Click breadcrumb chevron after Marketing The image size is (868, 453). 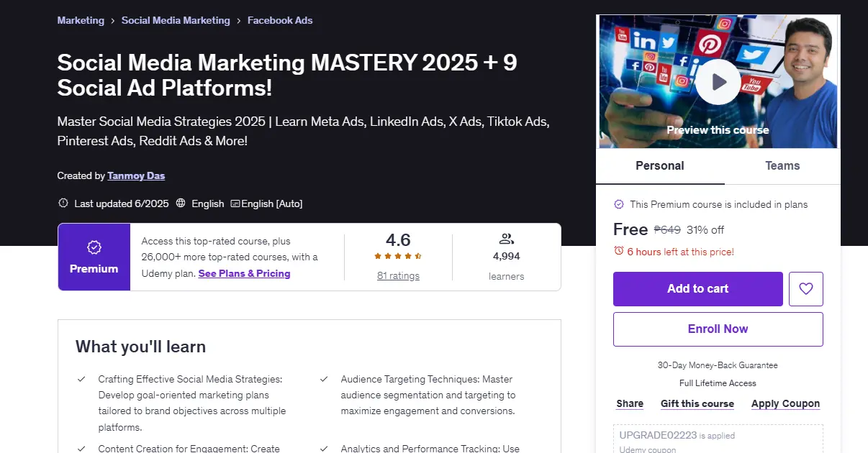[113, 21]
